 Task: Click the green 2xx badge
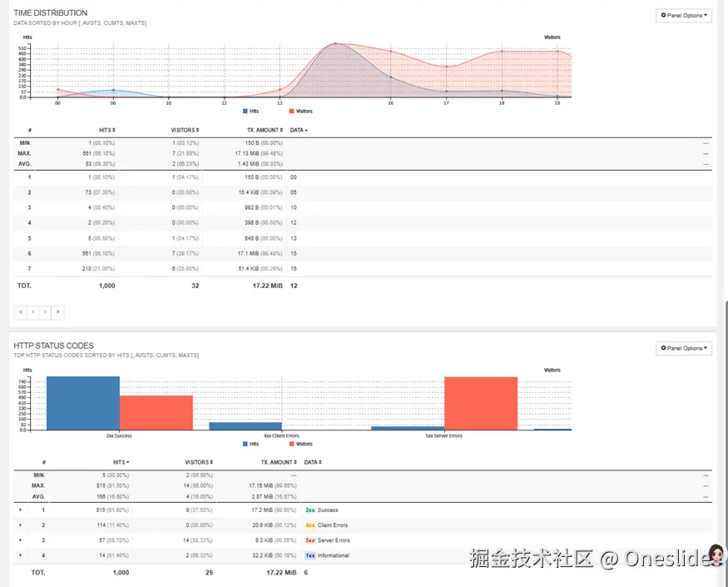click(x=310, y=510)
